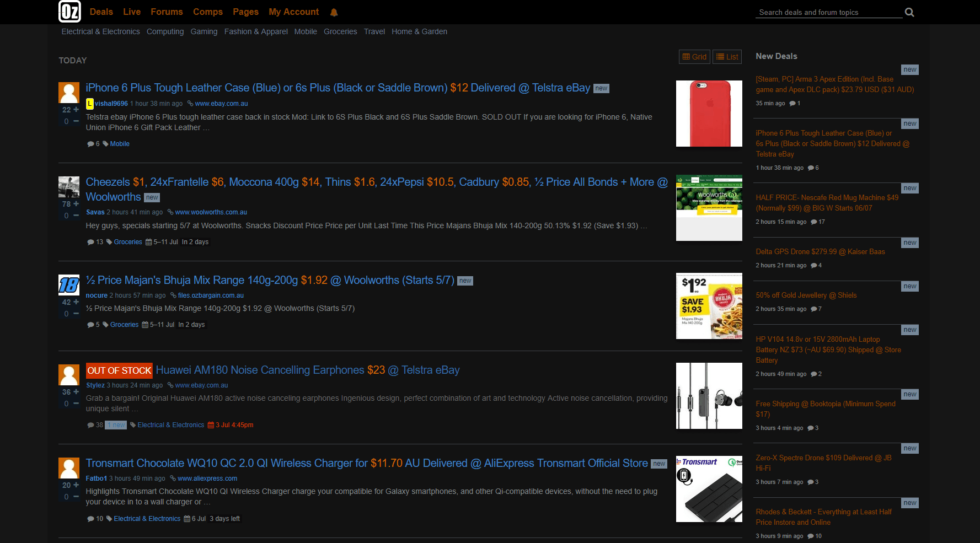
Task: Switch to Grid view
Action: coord(694,57)
